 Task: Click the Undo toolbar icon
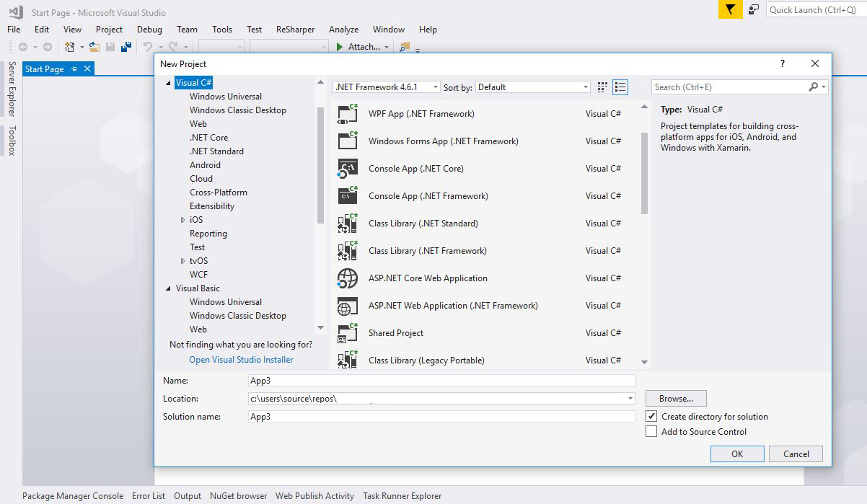point(147,47)
